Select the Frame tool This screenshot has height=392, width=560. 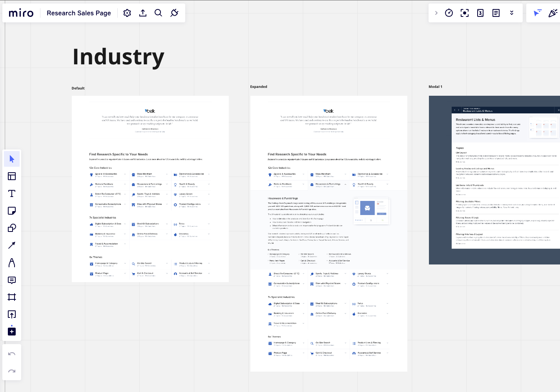(12, 297)
